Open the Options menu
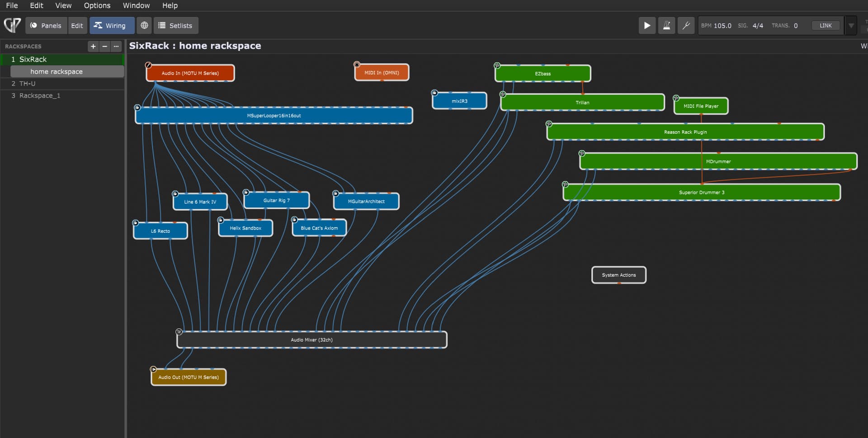The height and width of the screenshot is (438, 868). 97,5
